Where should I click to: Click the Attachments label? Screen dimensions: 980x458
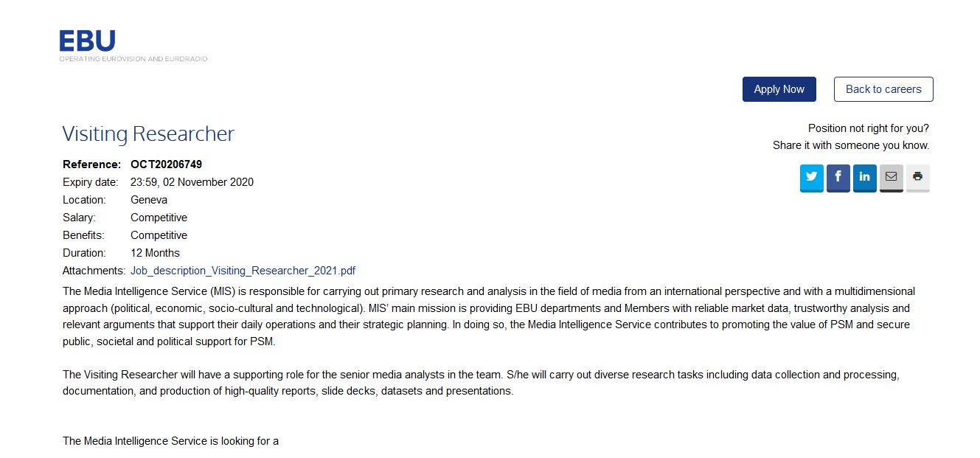[x=94, y=271]
